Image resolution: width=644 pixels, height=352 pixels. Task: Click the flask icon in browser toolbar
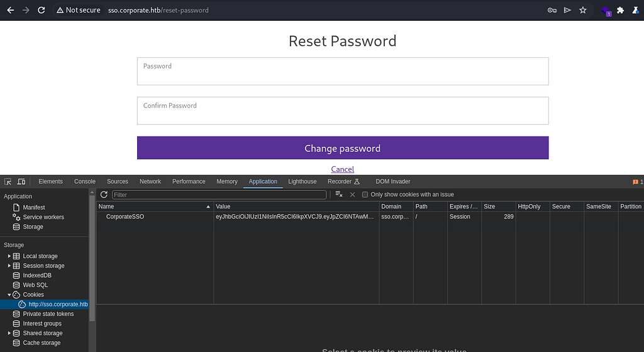coord(636,10)
